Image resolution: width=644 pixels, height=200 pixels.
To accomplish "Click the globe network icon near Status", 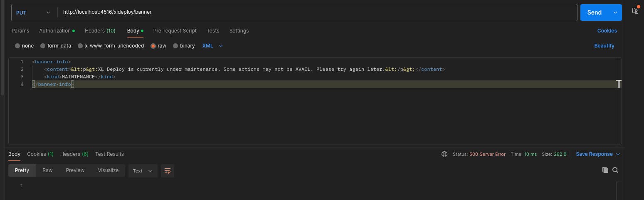I will (444, 154).
